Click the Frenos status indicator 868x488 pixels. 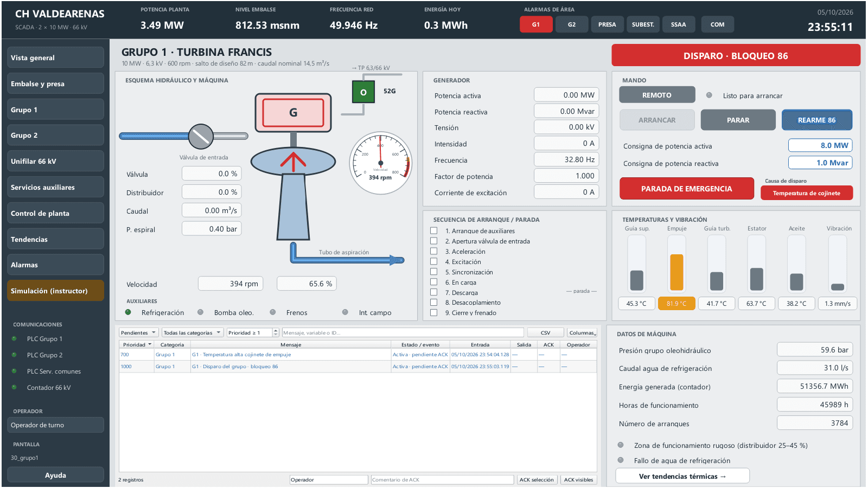[x=273, y=312]
